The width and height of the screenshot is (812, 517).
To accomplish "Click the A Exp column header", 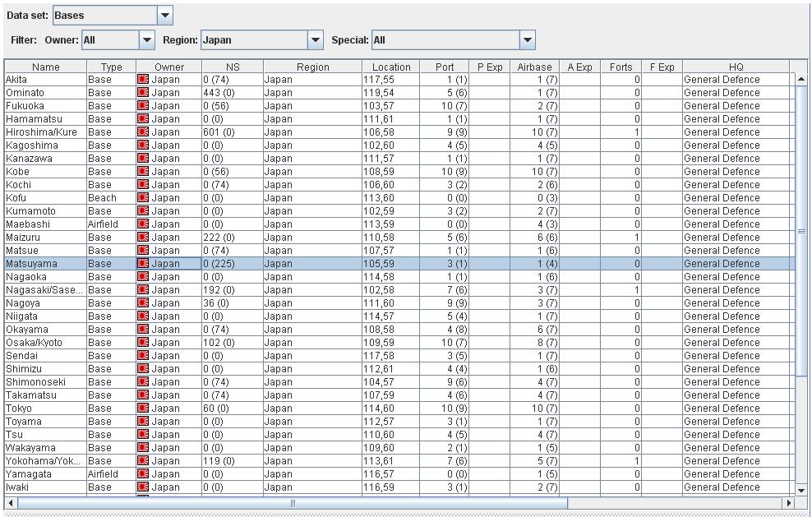I will tap(580, 67).
